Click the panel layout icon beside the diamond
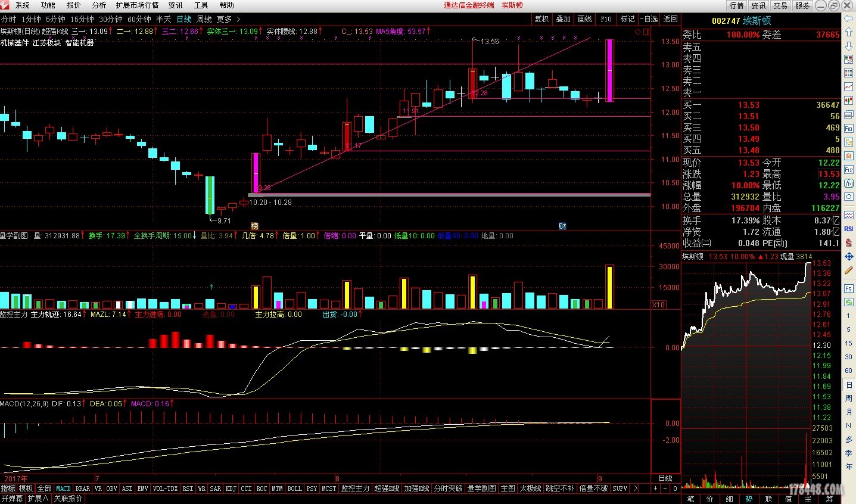Screen dimensions: 856x504 click(646, 32)
